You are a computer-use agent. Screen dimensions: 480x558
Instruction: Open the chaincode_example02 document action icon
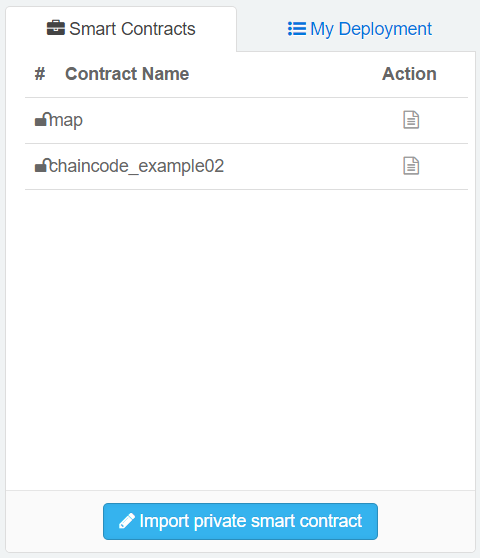411,166
